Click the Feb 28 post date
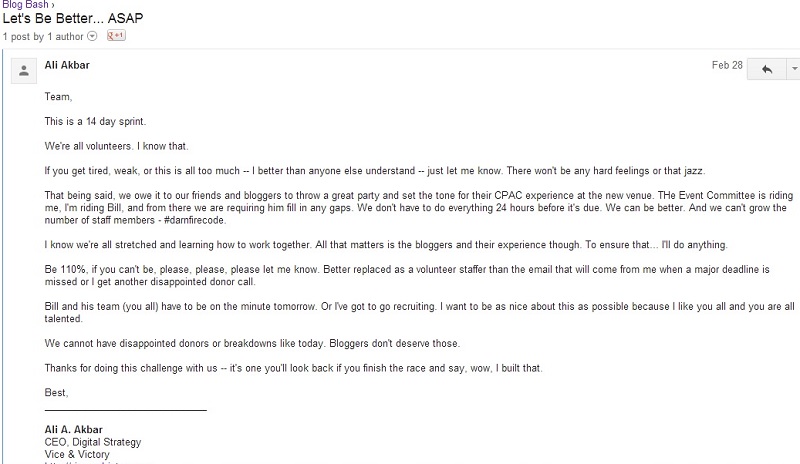Image resolution: width=800 pixels, height=464 pixels. pyautogui.click(x=727, y=65)
